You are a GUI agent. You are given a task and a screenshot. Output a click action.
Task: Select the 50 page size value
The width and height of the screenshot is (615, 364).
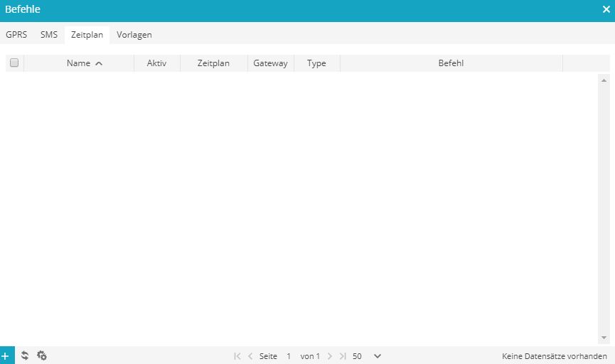(357, 356)
